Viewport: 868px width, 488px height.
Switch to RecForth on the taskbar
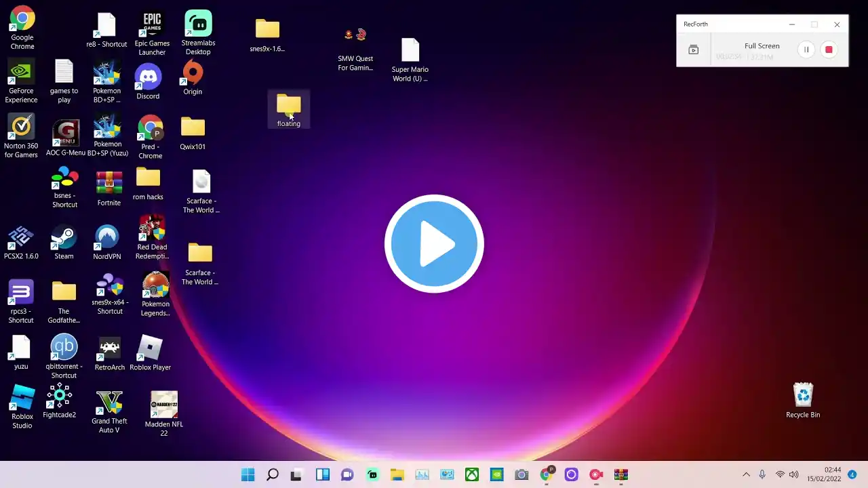[x=596, y=474]
